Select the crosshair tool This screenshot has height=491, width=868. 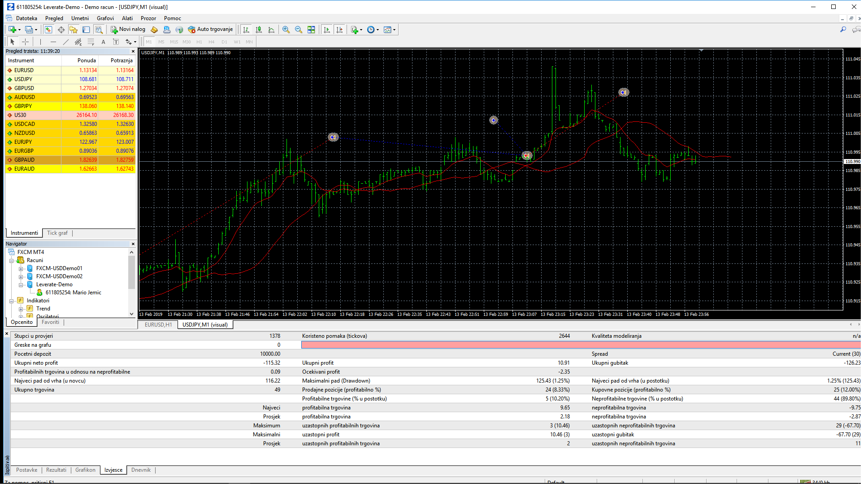(26, 42)
